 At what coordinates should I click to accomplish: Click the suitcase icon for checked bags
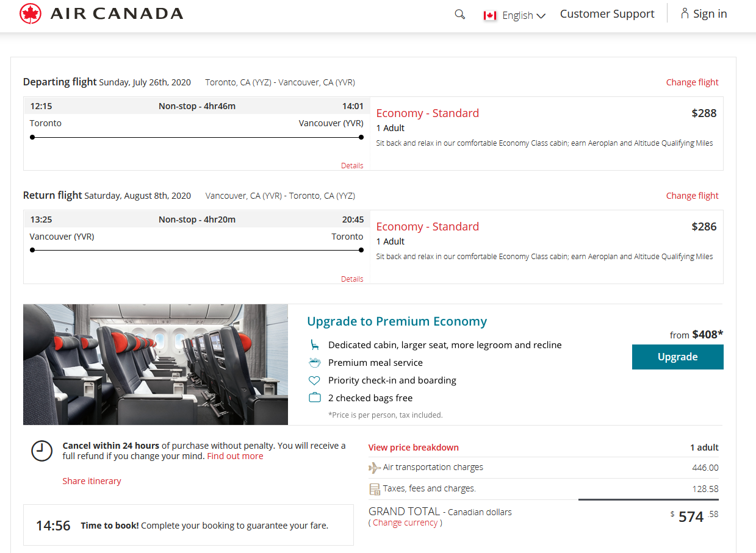pos(314,398)
